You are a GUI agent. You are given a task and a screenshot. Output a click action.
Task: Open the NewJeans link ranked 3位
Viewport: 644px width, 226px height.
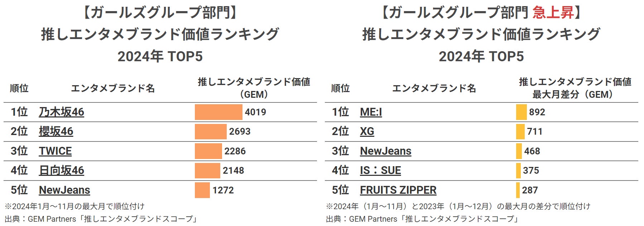click(385, 151)
